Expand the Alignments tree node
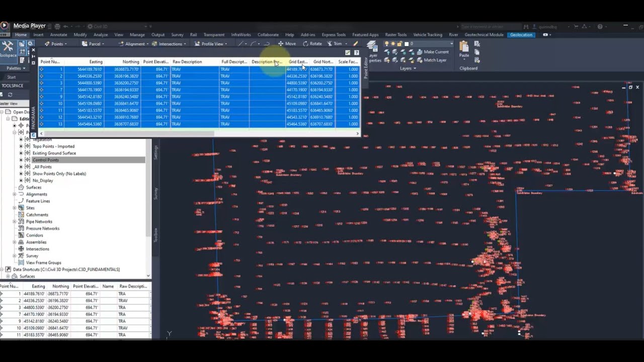 click(x=15, y=194)
